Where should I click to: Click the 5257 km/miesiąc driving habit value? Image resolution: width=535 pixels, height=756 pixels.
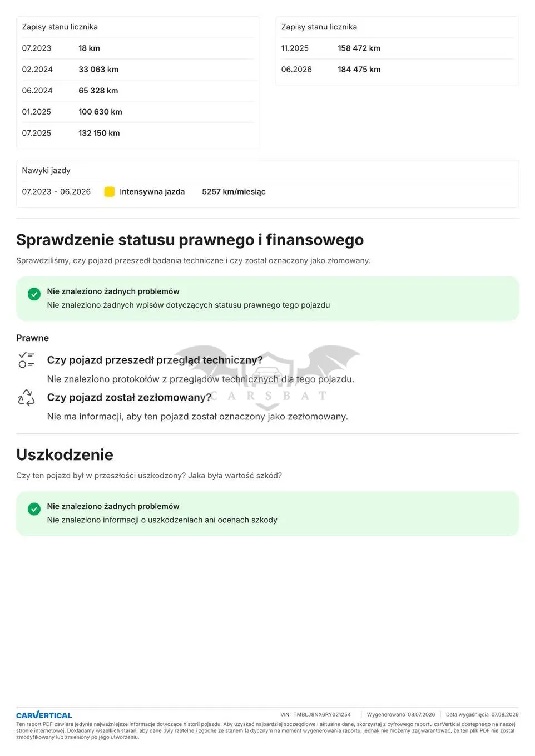[234, 192]
